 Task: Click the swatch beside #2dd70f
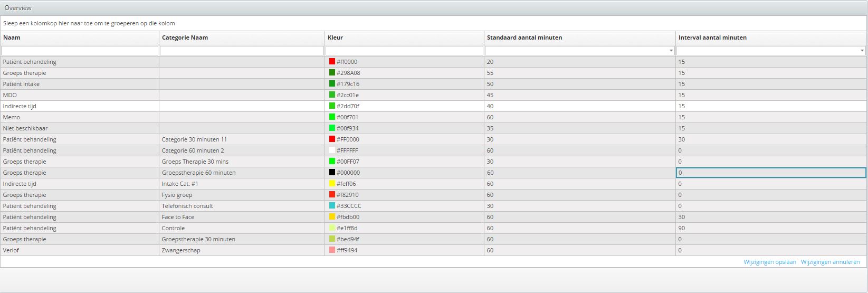[332, 106]
